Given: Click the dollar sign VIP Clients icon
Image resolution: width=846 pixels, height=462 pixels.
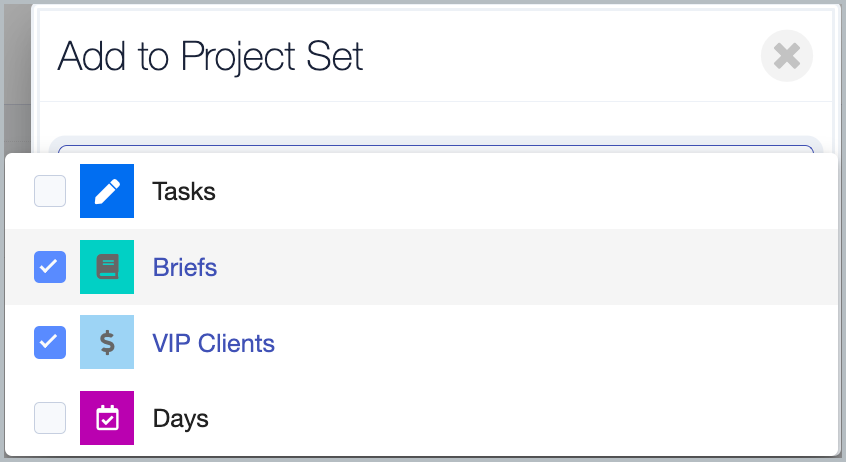Looking at the screenshot, I should [107, 343].
